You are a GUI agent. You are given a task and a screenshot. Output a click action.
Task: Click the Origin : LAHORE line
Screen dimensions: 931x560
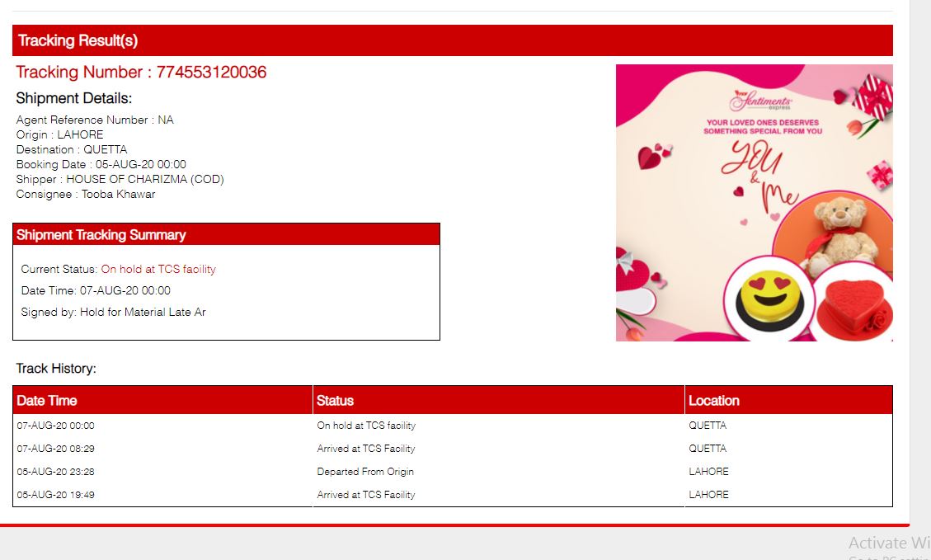[60, 134]
